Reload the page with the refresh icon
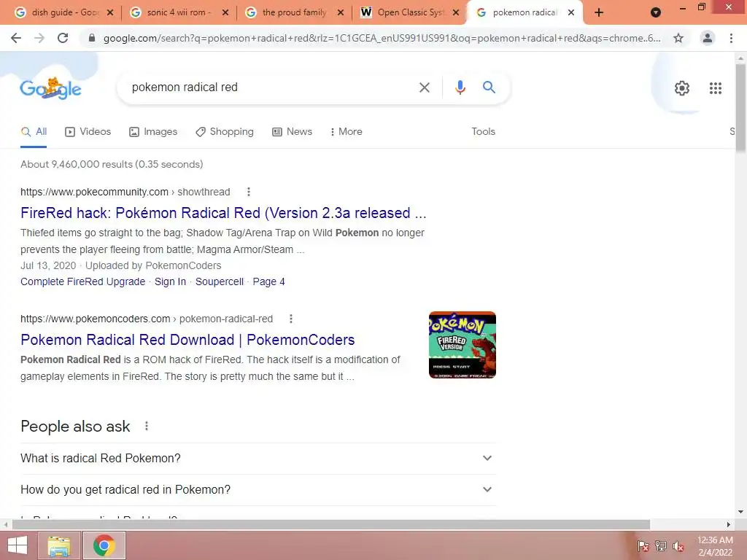 (63, 38)
